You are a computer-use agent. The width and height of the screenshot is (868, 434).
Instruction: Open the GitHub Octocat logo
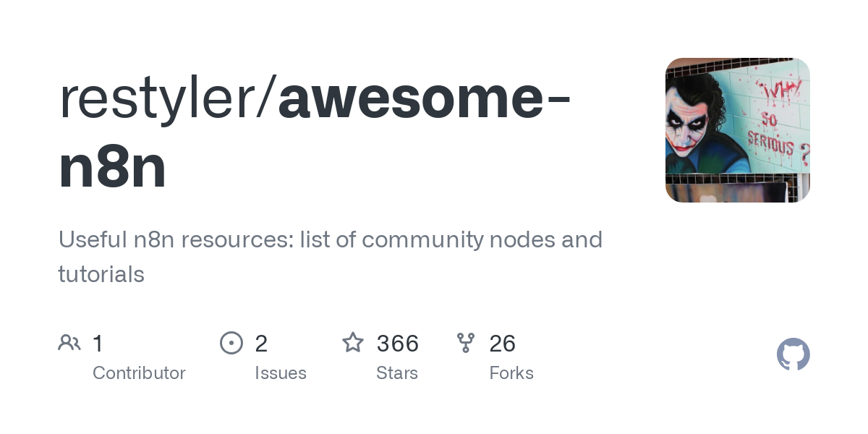(793, 354)
